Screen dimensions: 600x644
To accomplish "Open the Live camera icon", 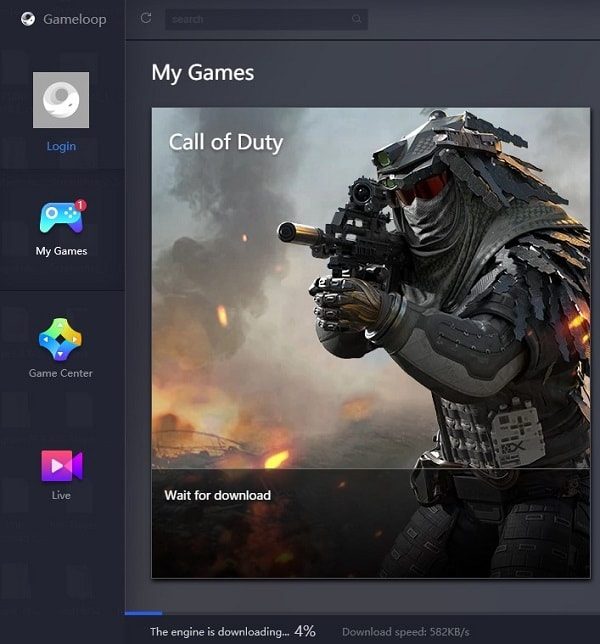I will pos(62,466).
